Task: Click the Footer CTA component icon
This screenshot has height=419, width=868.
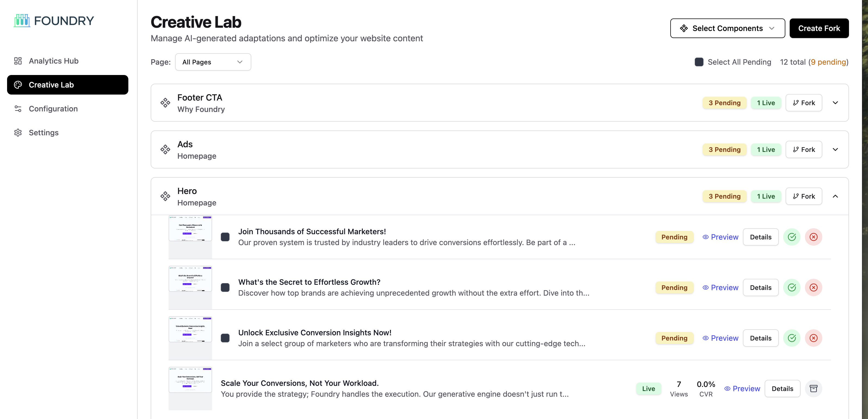Action: [165, 103]
